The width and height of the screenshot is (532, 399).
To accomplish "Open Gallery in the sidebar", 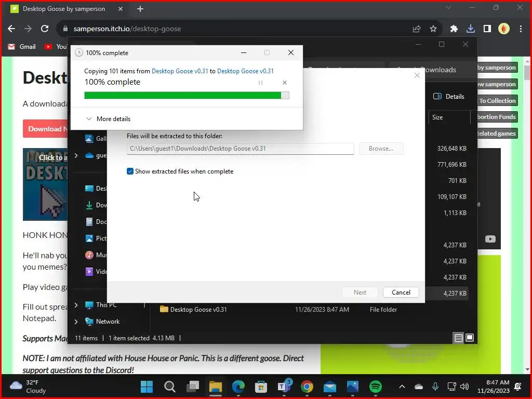I will click(x=96, y=138).
